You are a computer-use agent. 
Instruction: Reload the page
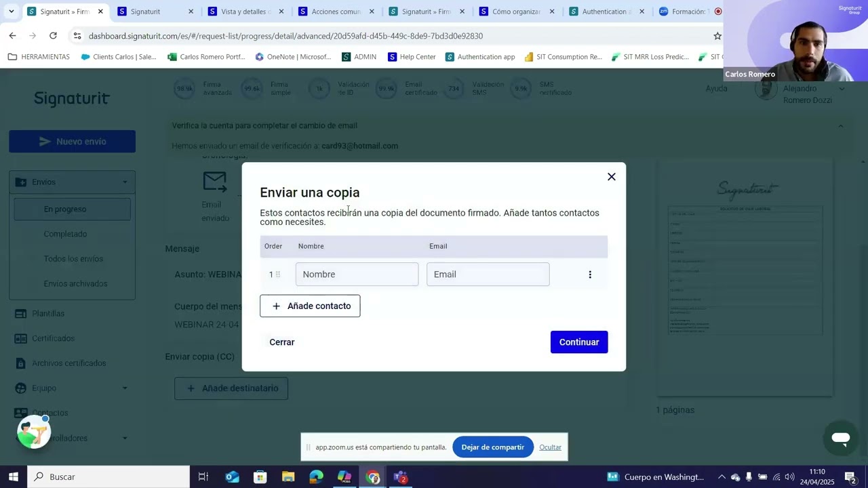54,35
